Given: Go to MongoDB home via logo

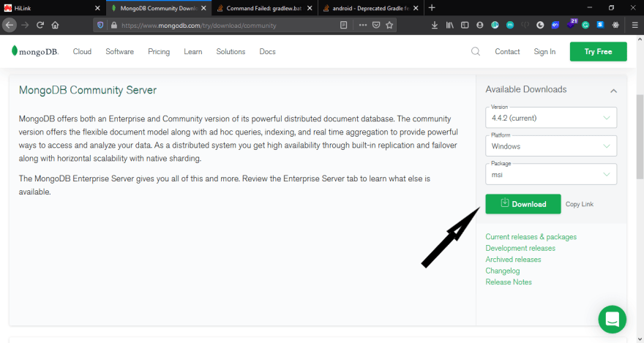Looking at the screenshot, I should pyautogui.click(x=35, y=51).
